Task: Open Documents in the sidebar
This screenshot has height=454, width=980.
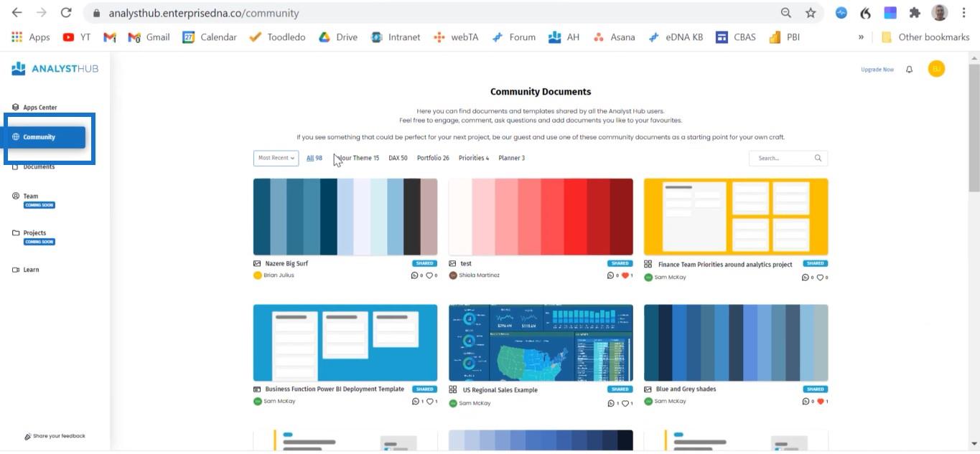Action: pos(34,166)
